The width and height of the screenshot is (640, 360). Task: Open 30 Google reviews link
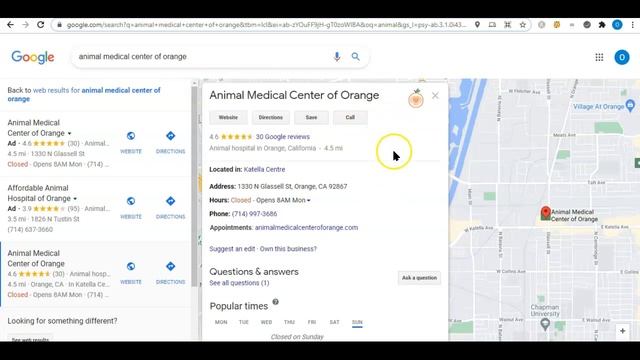(282, 137)
